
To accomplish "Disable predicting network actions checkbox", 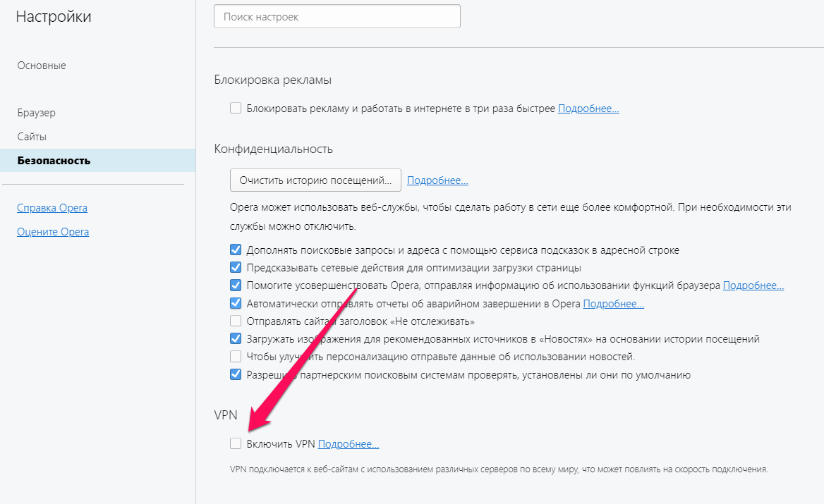I will [236, 268].
